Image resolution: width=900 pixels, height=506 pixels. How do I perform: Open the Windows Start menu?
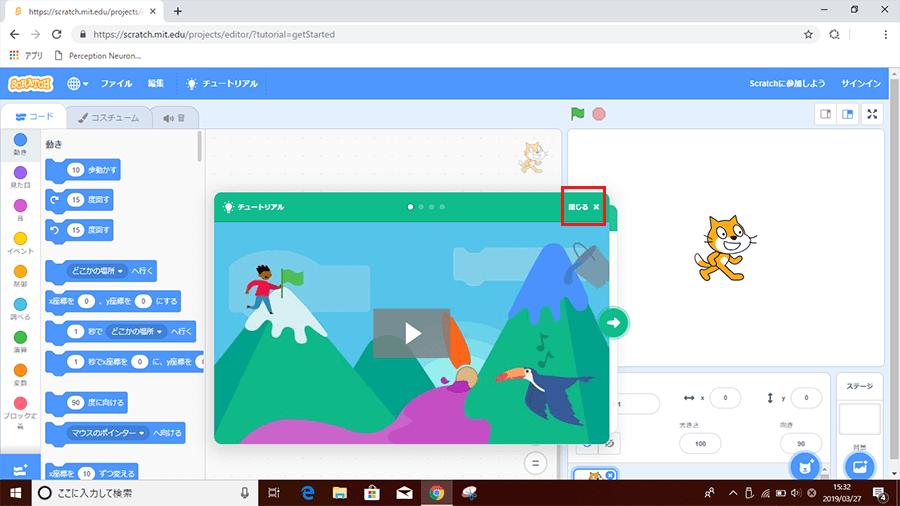click(x=15, y=493)
